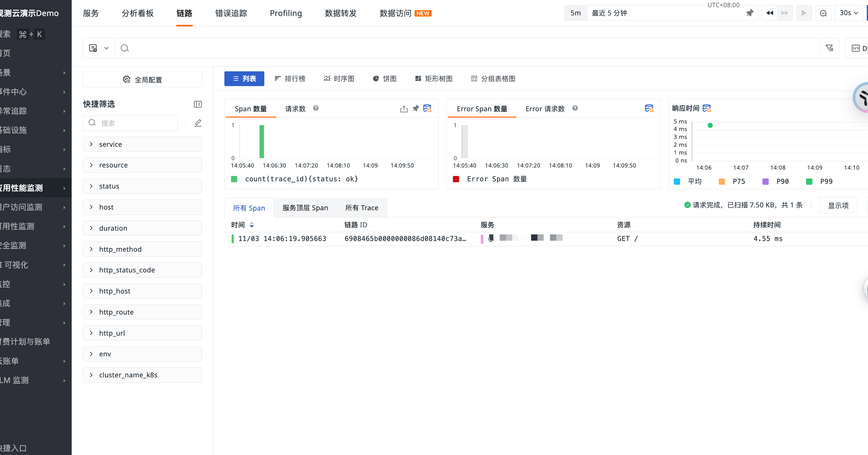Click the zoom out time icon
Image resolution: width=868 pixels, height=455 pixels.
[823, 13]
